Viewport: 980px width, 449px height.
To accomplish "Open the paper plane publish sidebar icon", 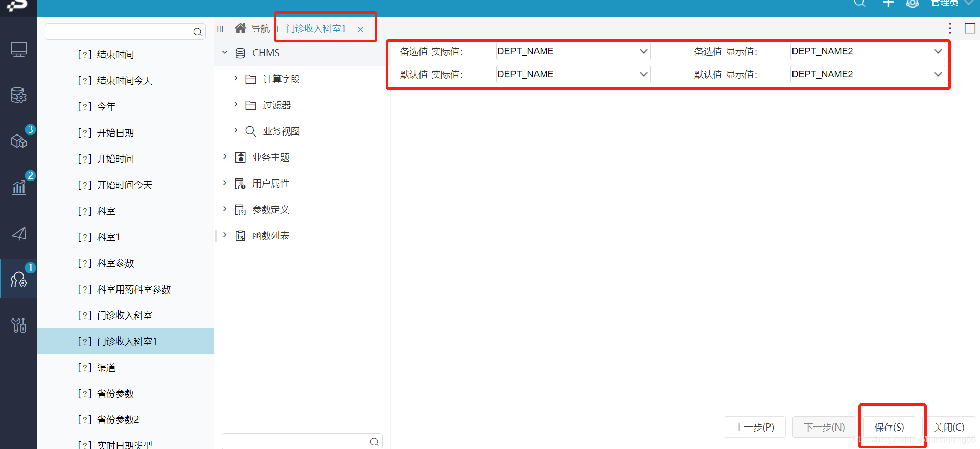I will [19, 234].
